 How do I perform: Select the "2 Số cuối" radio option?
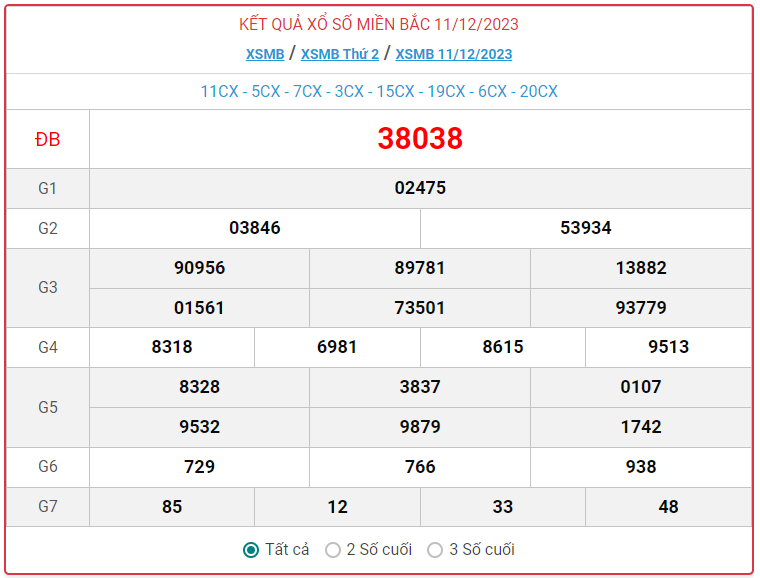click(333, 550)
